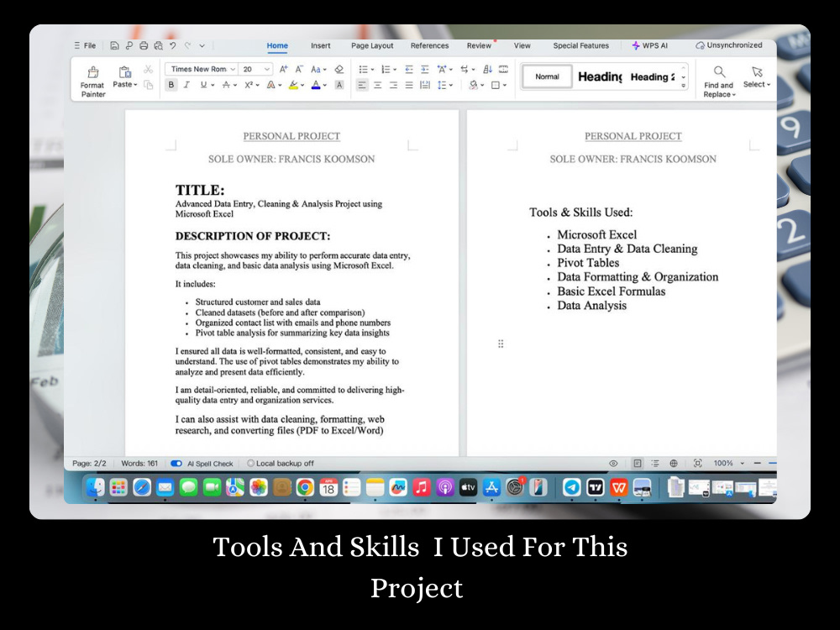Click the Copy icon below Cut
This screenshot has width=840, height=630.
[149, 85]
